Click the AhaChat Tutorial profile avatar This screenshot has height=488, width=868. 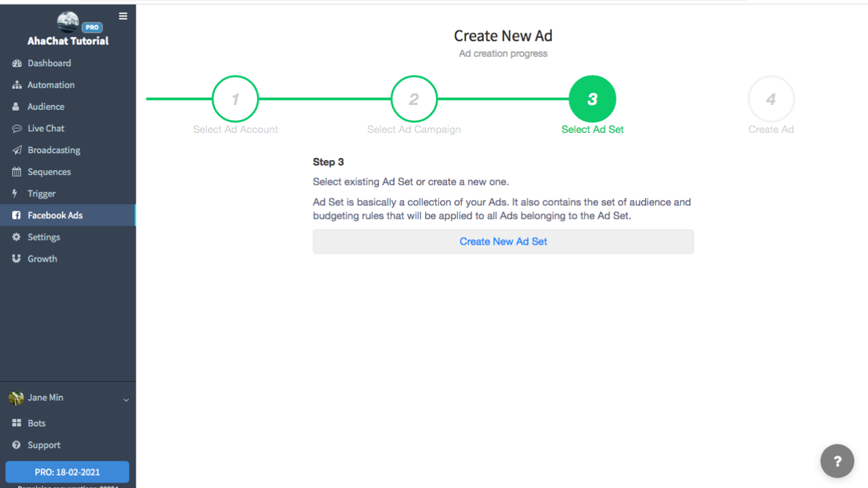[x=68, y=22]
